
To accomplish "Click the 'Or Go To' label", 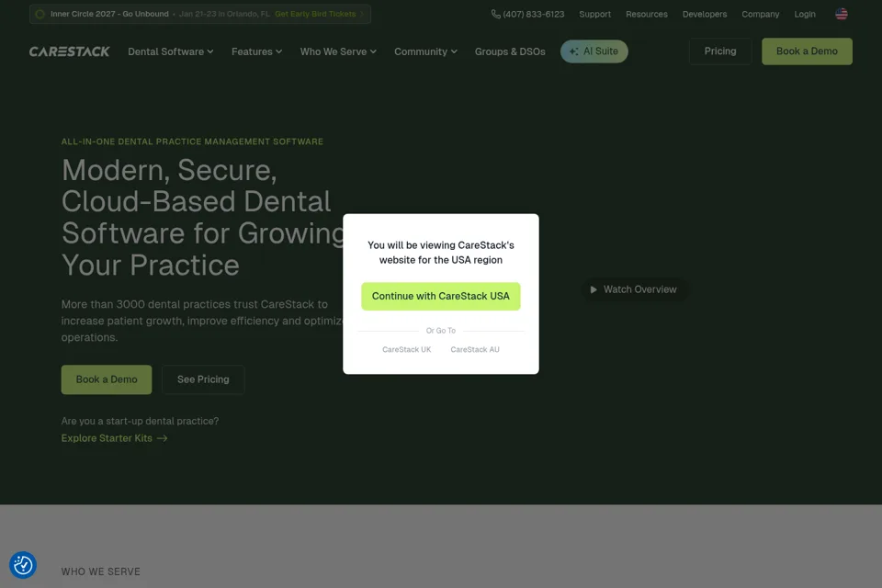I will [440, 331].
